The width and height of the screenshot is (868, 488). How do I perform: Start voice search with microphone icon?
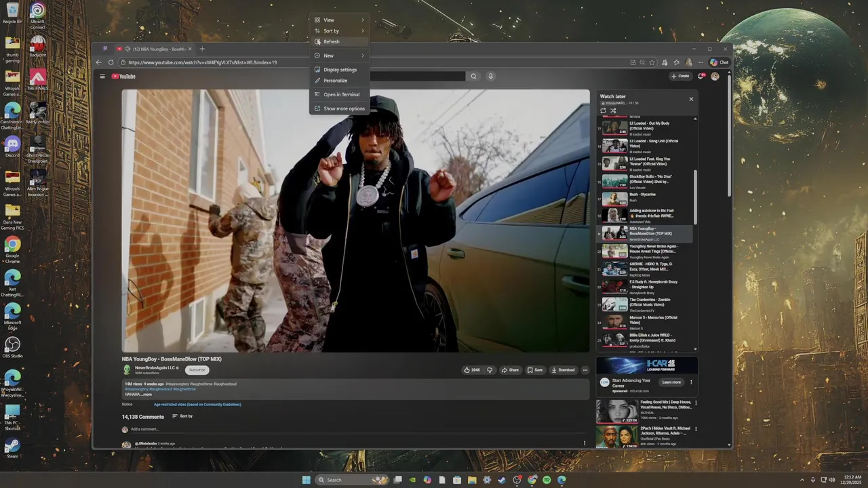pyautogui.click(x=490, y=77)
